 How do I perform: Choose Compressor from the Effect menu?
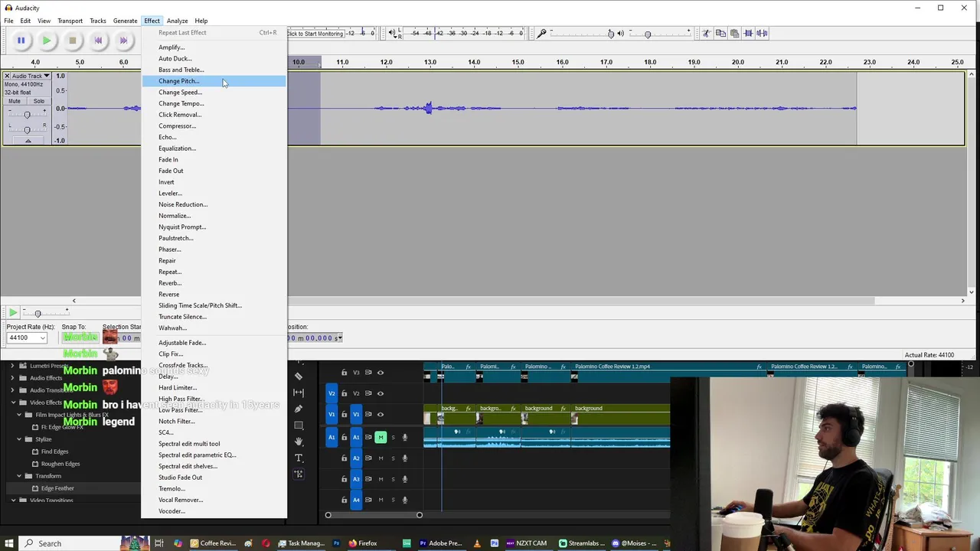pyautogui.click(x=214, y=126)
